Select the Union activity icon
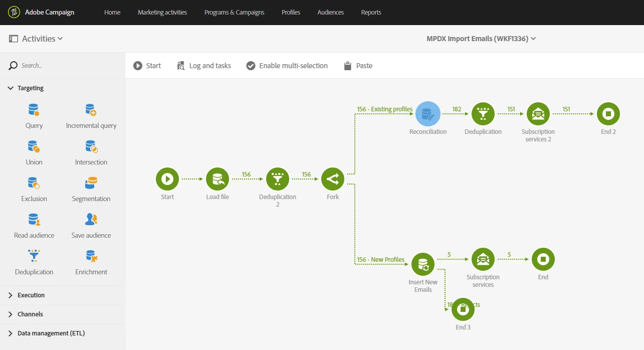The width and height of the screenshot is (644, 350). 34,146
